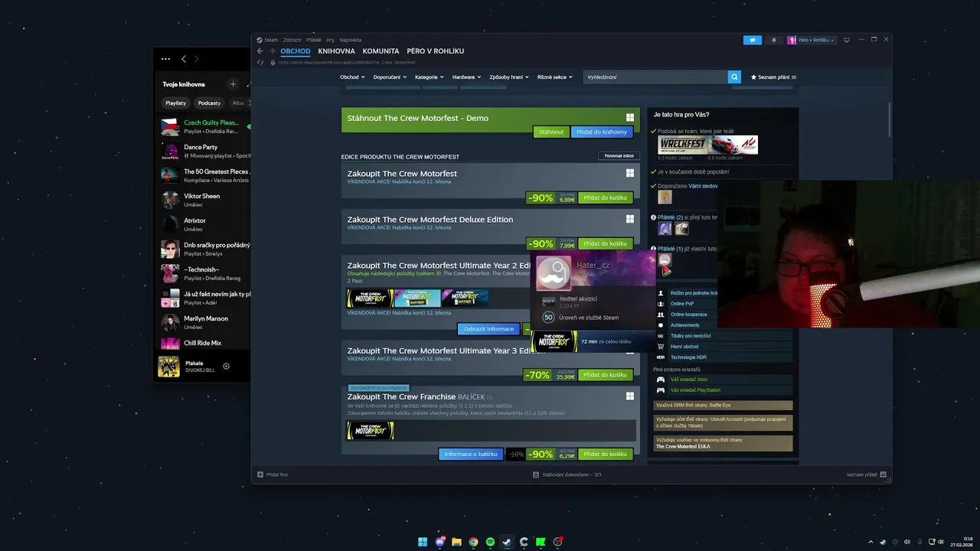Open the Seznam přání wishlist
The image size is (980, 551).
point(773,77)
